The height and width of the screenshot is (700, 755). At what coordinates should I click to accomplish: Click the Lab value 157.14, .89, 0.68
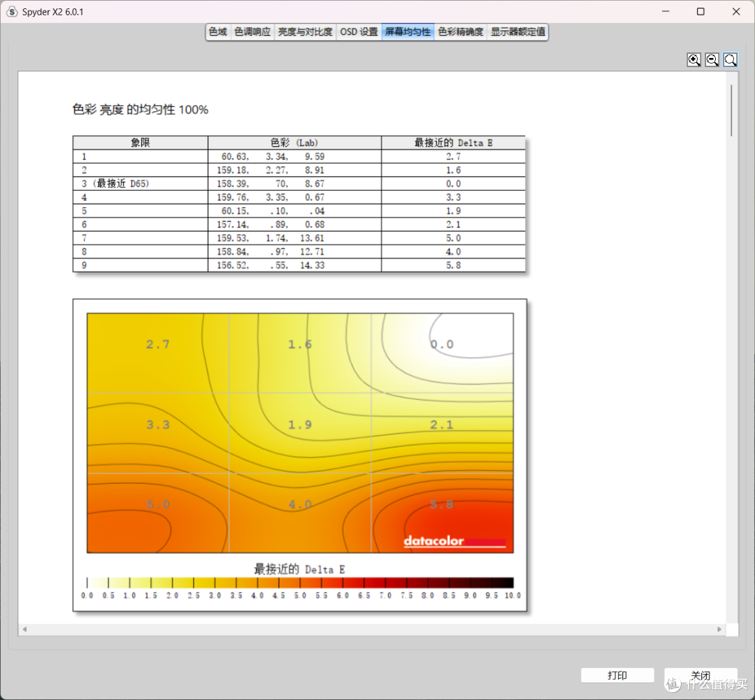click(x=271, y=224)
